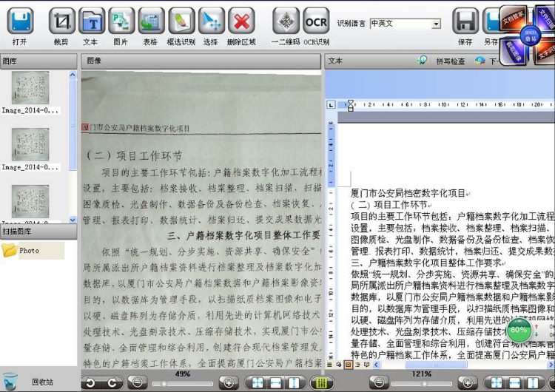
Task: Zoom out image with the minus button
Action: [135, 382]
